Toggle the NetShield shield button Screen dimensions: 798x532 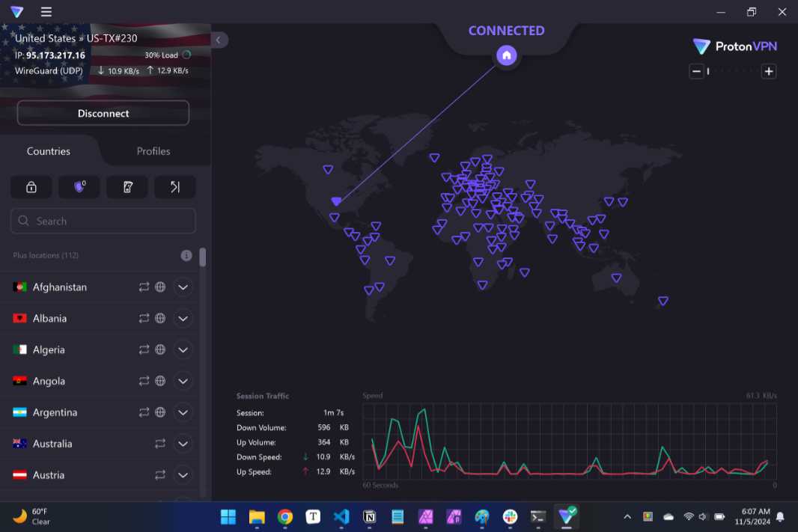[79, 187]
